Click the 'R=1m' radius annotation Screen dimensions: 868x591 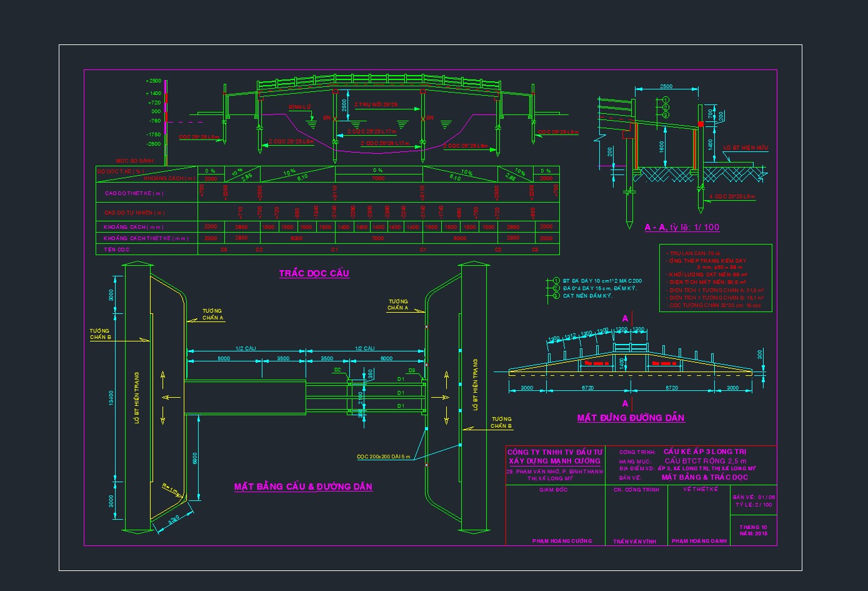(169, 488)
